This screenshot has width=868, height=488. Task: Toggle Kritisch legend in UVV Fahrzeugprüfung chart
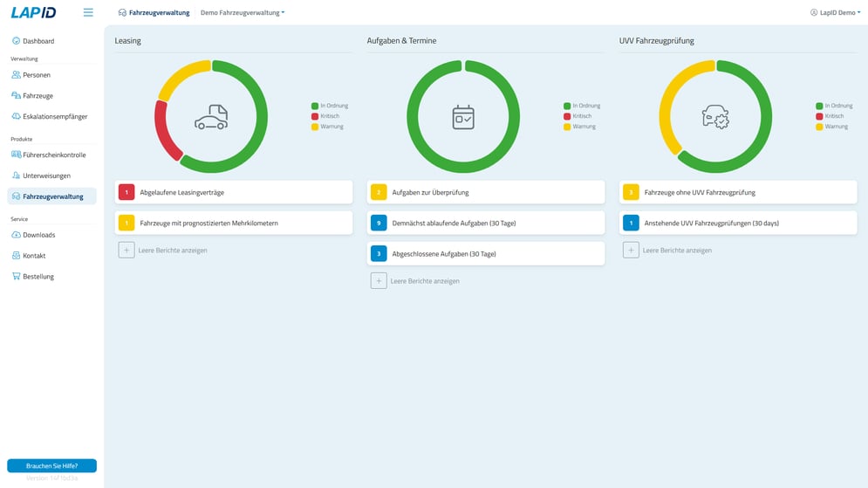click(x=830, y=116)
